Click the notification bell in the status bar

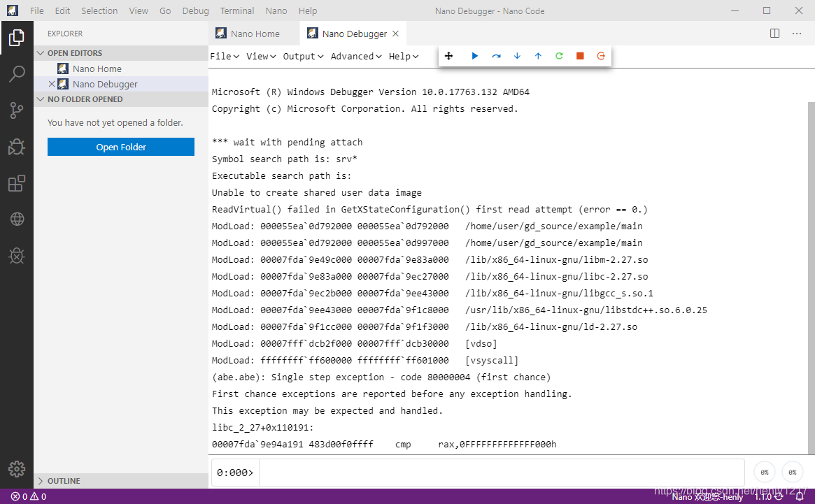tap(800, 497)
